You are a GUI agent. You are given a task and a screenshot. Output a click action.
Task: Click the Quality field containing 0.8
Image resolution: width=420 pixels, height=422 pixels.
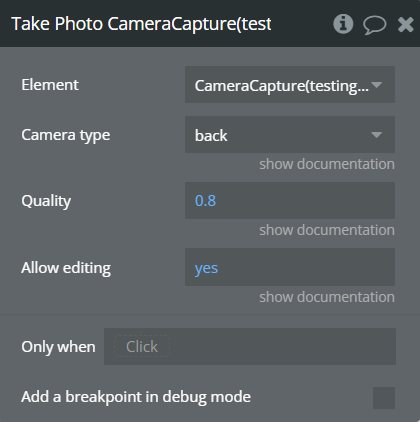coord(290,201)
